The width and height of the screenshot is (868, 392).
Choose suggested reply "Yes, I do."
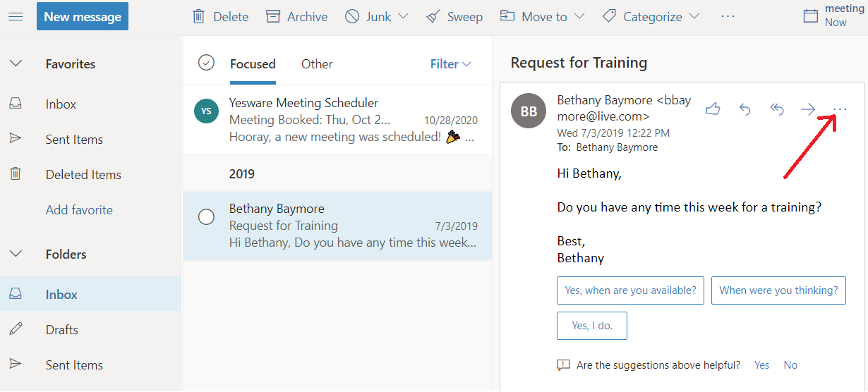pos(591,326)
